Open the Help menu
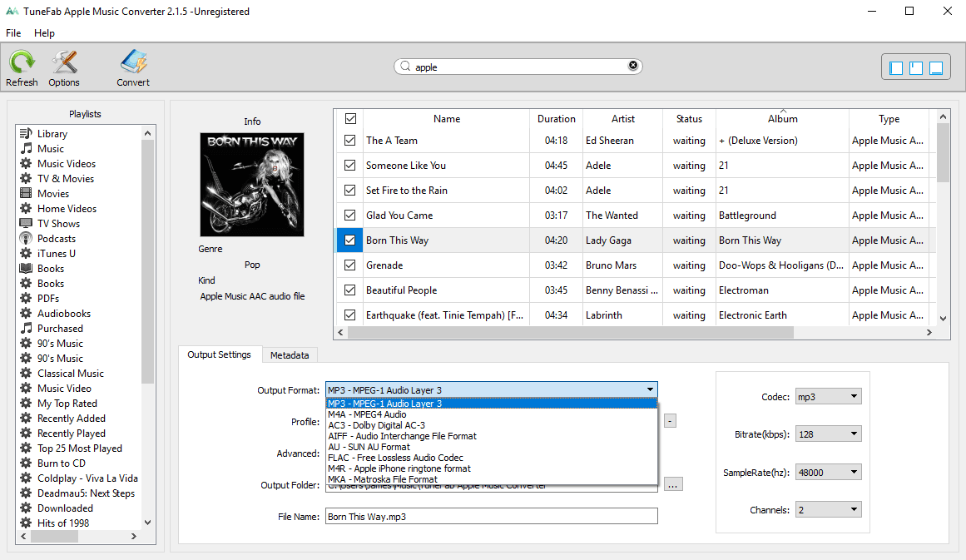This screenshot has width=966, height=560. click(x=44, y=33)
